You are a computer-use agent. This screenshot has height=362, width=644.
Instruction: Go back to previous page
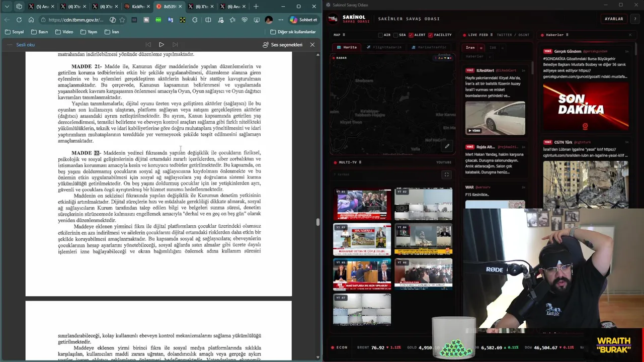(7, 20)
